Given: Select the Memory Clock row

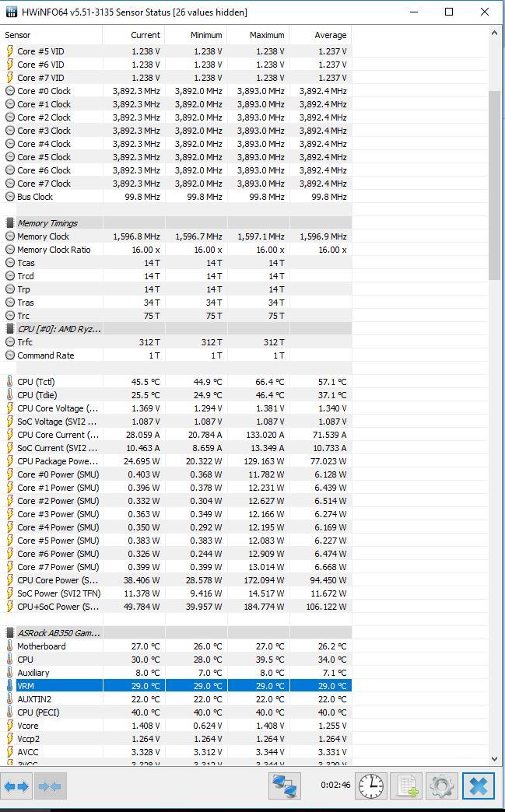Looking at the screenshot, I should point(176,236).
